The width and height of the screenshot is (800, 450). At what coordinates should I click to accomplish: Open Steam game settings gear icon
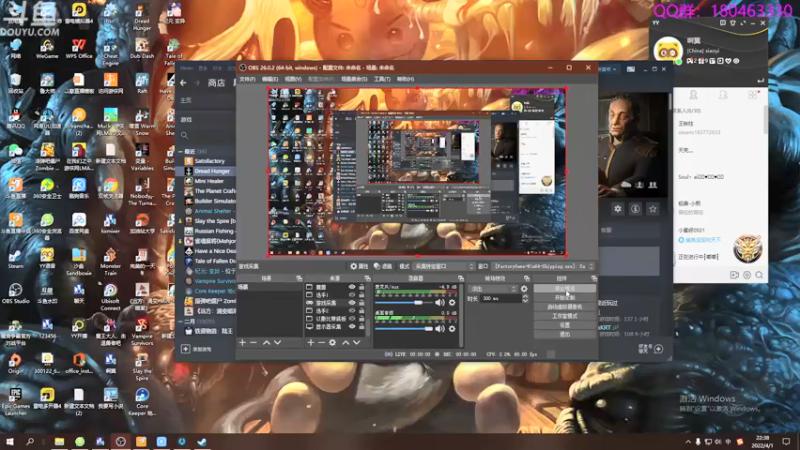click(618, 209)
